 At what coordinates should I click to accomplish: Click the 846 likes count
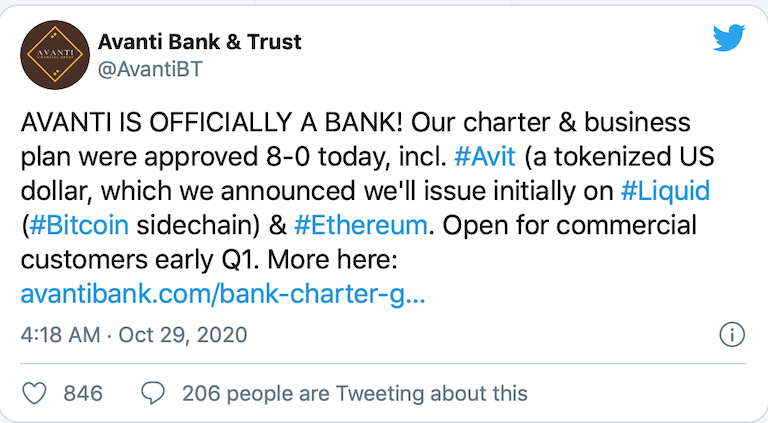pyautogui.click(x=83, y=393)
